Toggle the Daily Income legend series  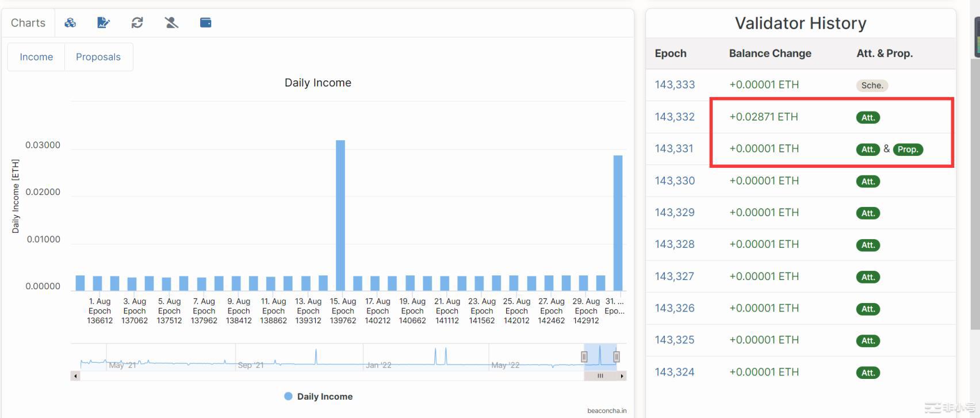[319, 396]
